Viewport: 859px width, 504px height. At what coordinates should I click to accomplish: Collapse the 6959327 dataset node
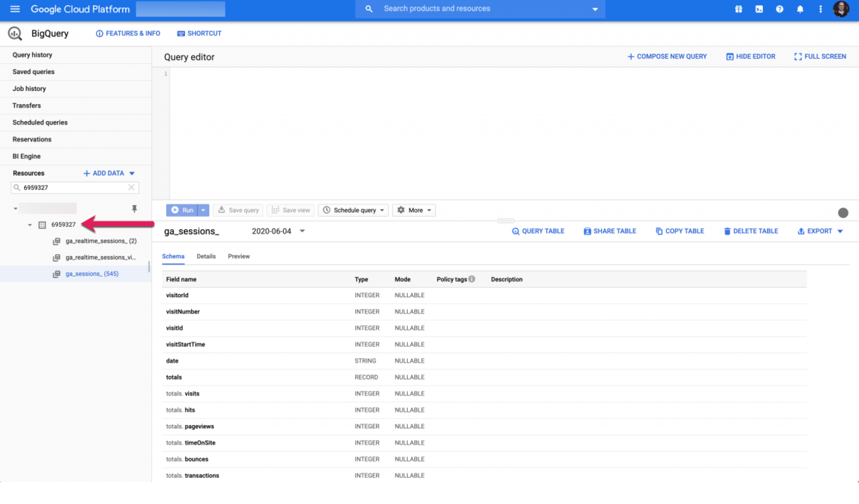pos(30,225)
